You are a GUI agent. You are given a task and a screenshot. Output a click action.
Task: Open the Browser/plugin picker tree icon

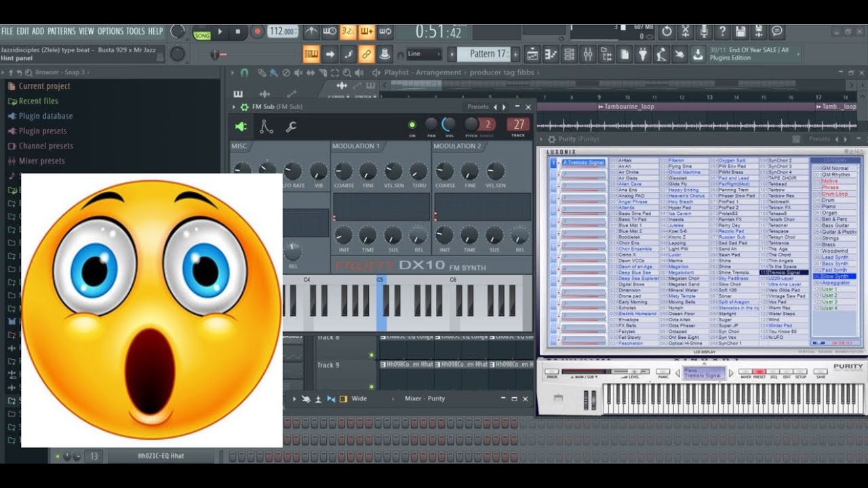tap(606, 54)
